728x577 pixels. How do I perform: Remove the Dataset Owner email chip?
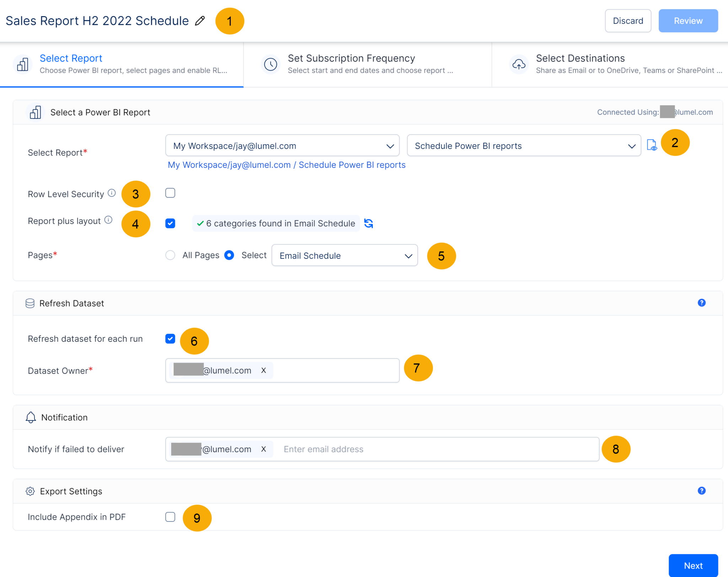coord(264,370)
